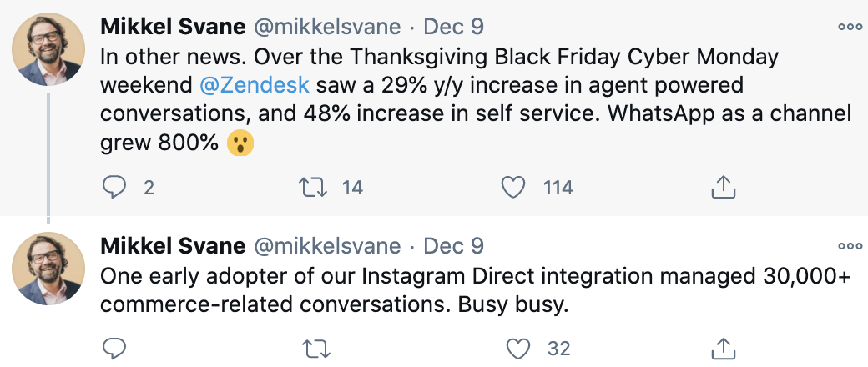Retweet the tweet about WhatsApp growing 800%

click(313, 188)
